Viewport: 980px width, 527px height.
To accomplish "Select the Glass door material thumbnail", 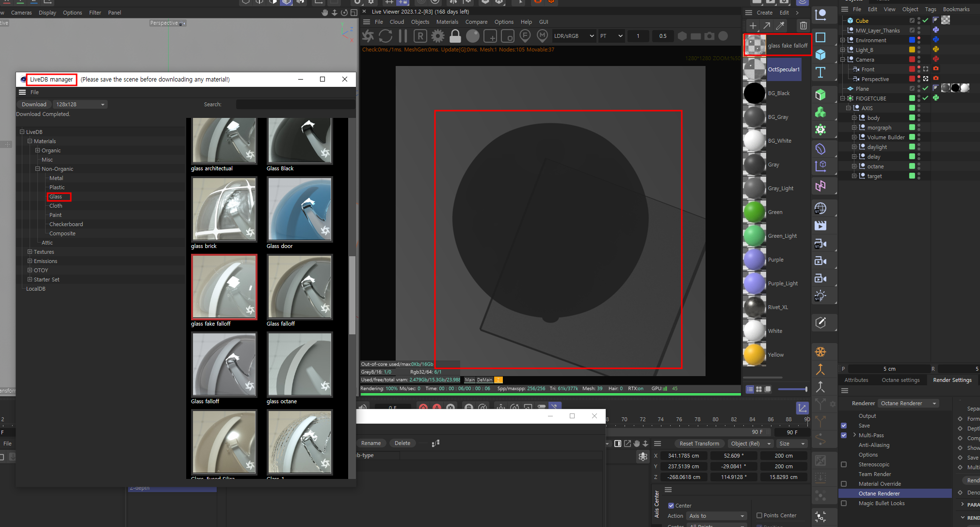I will (300, 209).
